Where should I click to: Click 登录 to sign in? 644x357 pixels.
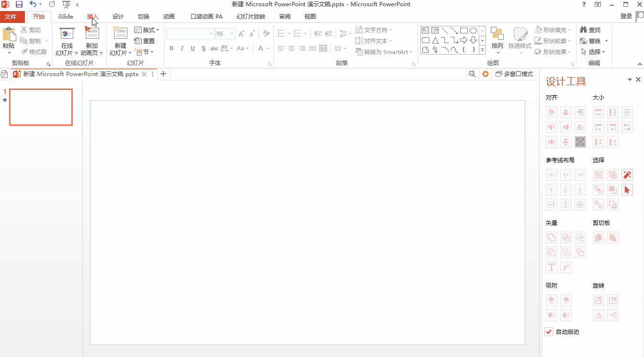626,16
